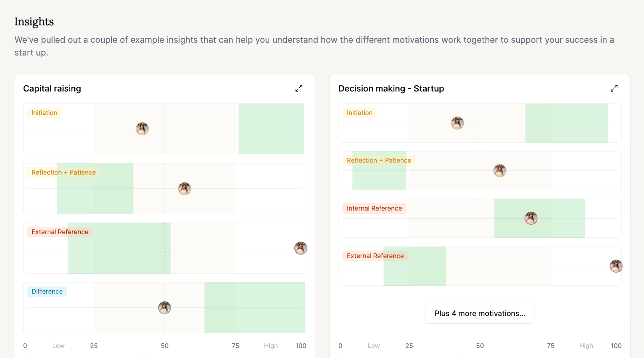The image size is (644, 358).
Task: Select avatar marker on Capital raising External Reference row
Action: [x=301, y=248]
